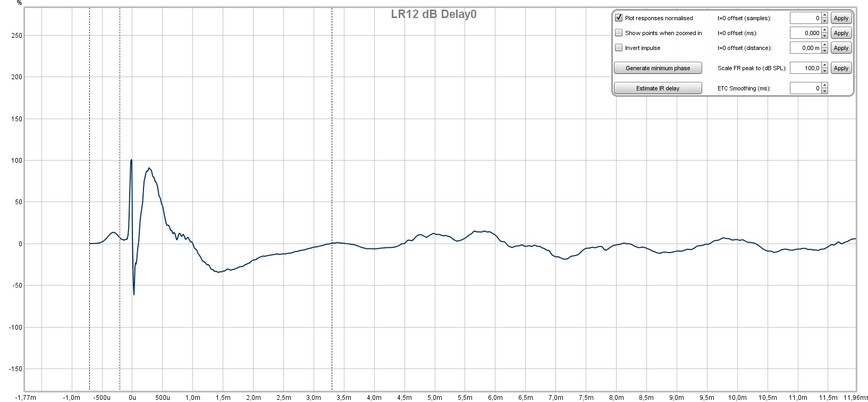This screenshot has width=868, height=402.
Task: Apply the t=0 offset in samples
Action: [x=841, y=18]
